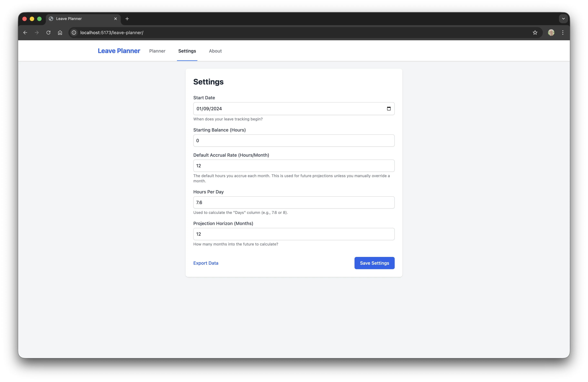Open the Chrome profile avatar
Viewport: 588px width, 382px height.
pos(551,33)
